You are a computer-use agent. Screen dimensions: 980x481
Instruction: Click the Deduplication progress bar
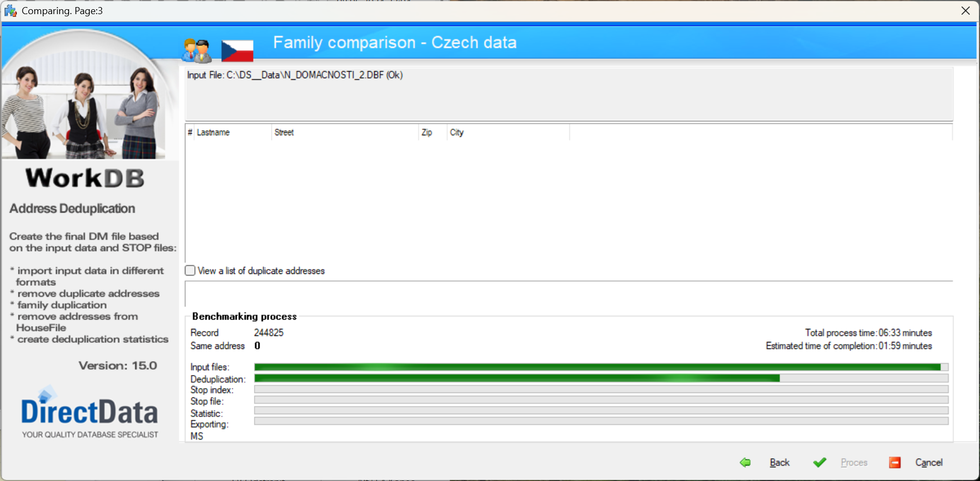coord(601,378)
